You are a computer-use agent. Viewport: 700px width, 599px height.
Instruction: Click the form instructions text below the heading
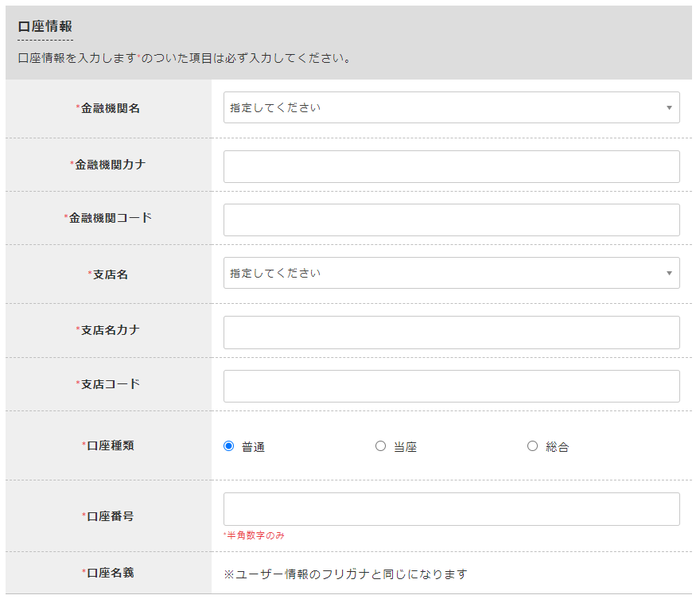click(x=181, y=58)
